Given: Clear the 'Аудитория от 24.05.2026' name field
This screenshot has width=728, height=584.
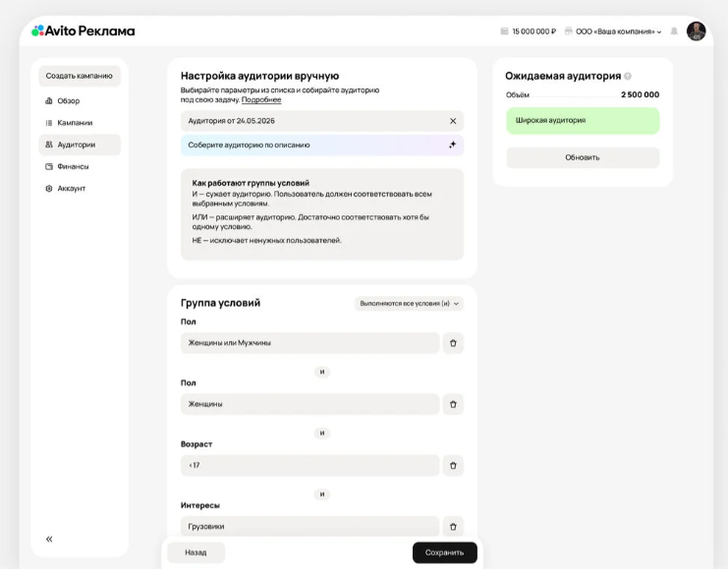Looking at the screenshot, I should 453,121.
